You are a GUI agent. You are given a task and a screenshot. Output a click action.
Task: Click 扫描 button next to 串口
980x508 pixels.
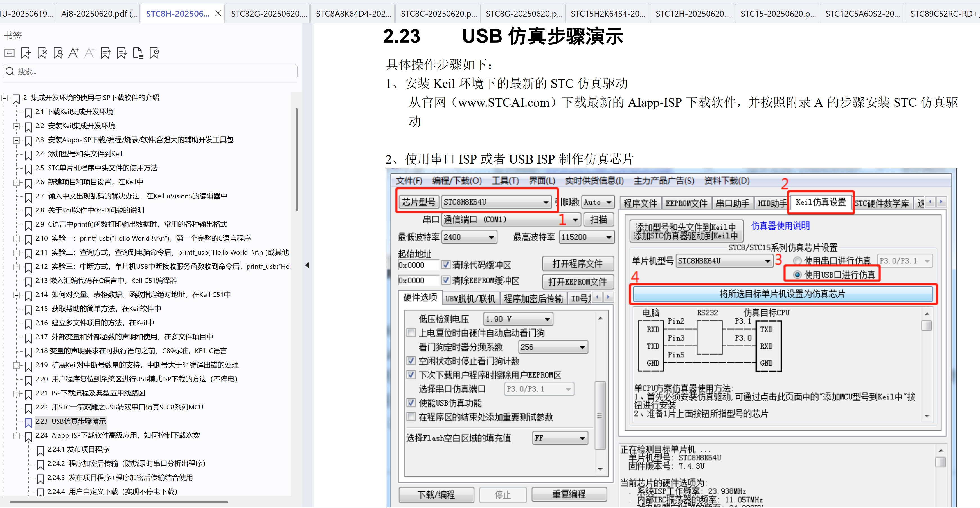tap(598, 220)
